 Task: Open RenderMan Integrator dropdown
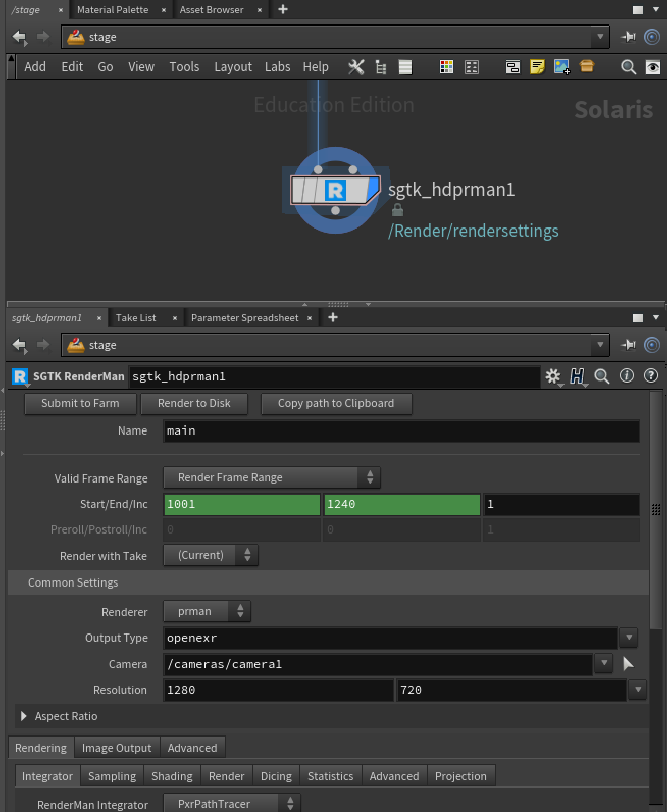[232, 803]
